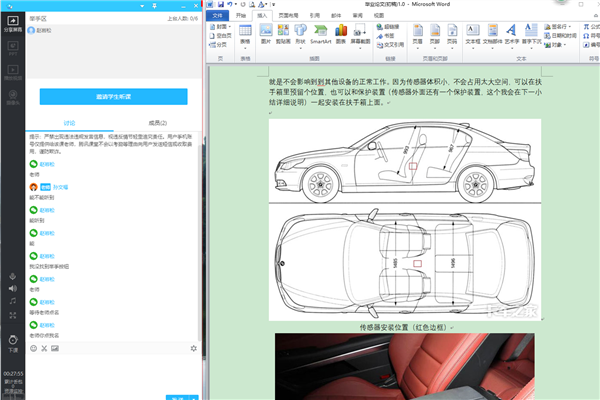Open the Word File (文件) tab
The image size is (600, 400).
tap(217, 15)
